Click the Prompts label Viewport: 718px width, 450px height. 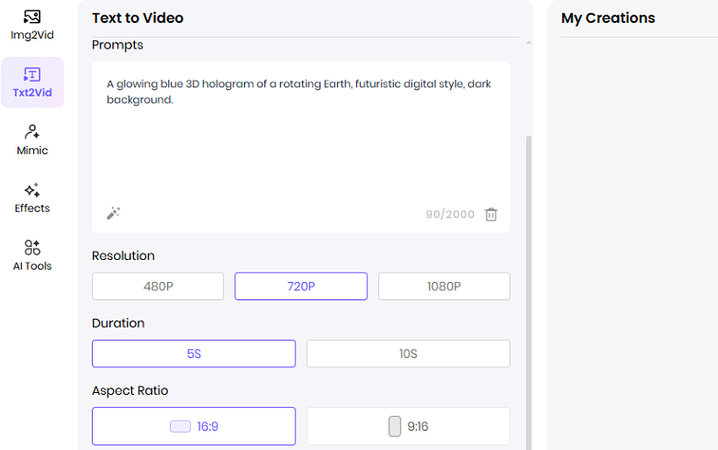tap(118, 45)
